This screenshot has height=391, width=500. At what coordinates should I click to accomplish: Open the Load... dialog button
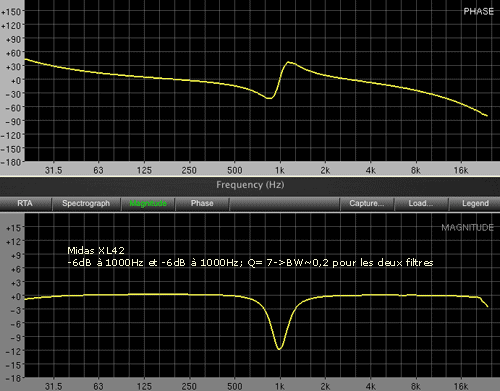[x=421, y=203]
